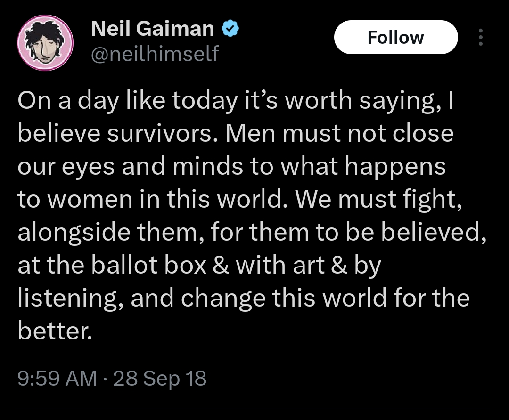Click the final word "better." of tweet

[53, 331]
